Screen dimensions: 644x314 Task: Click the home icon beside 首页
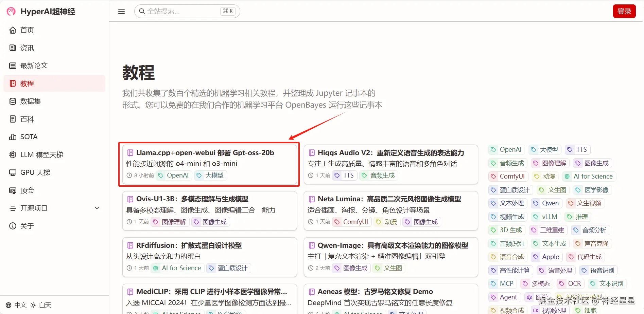[x=13, y=30]
